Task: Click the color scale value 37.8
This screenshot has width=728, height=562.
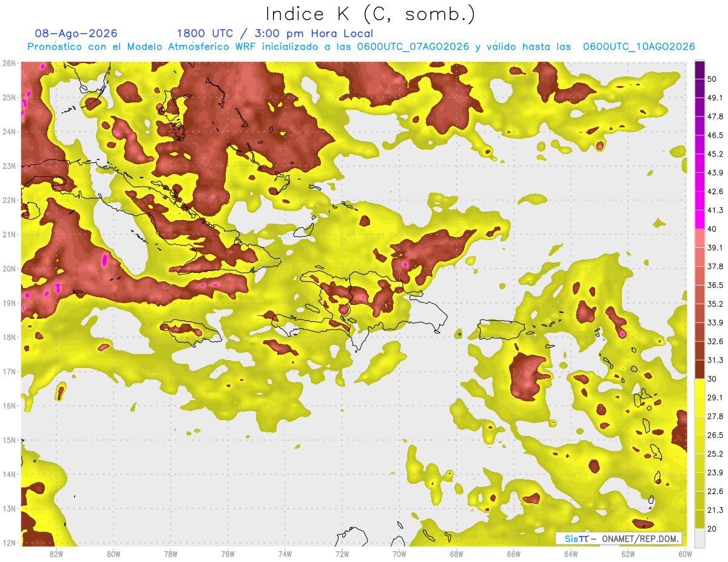Action: coord(715,267)
